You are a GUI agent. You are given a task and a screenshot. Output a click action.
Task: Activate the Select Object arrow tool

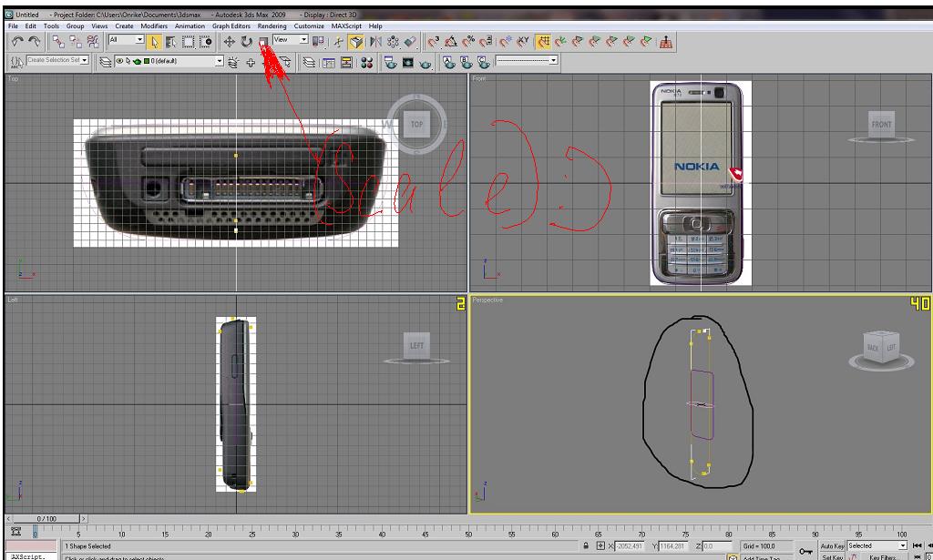[x=153, y=42]
